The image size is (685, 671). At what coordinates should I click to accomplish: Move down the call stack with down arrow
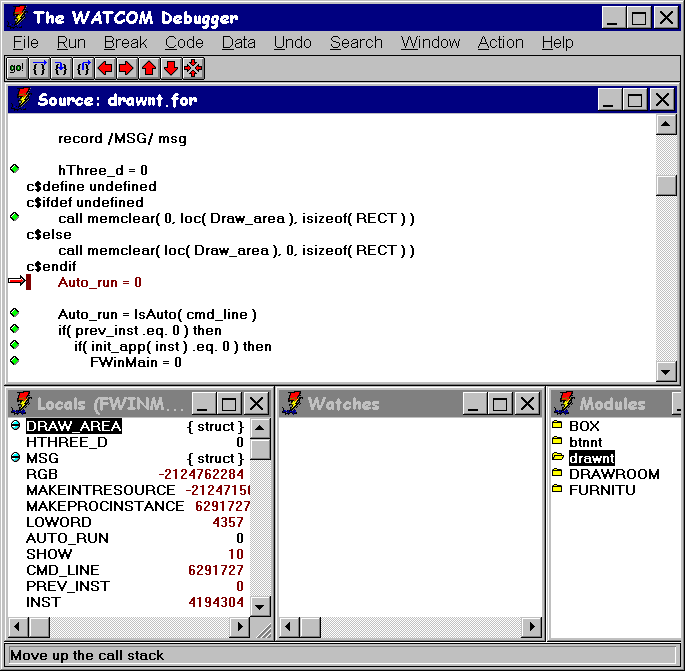tap(170, 68)
